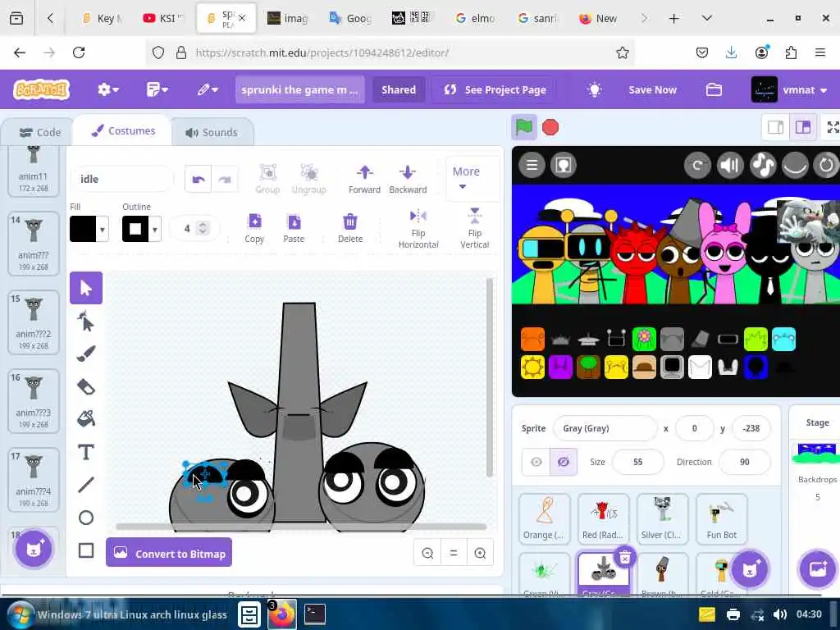Switch to large stage layout
840x630 pixels.
click(802, 127)
